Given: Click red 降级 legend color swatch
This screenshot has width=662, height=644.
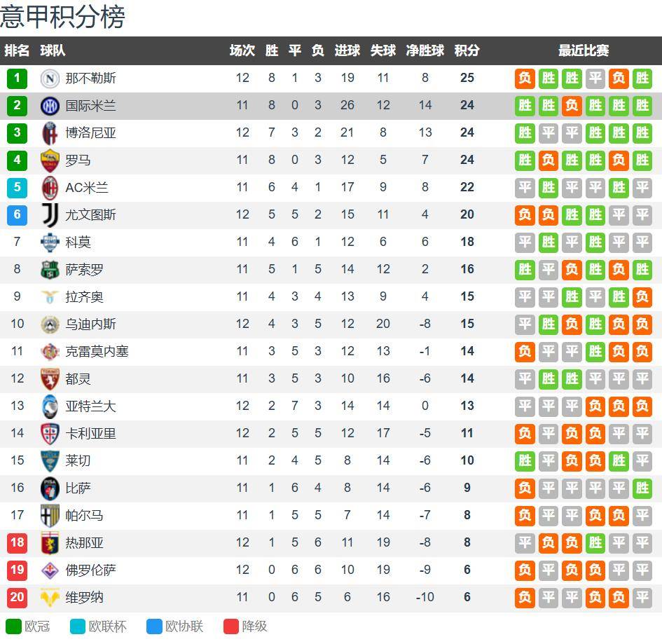Looking at the screenshot, I should [231, 626].
